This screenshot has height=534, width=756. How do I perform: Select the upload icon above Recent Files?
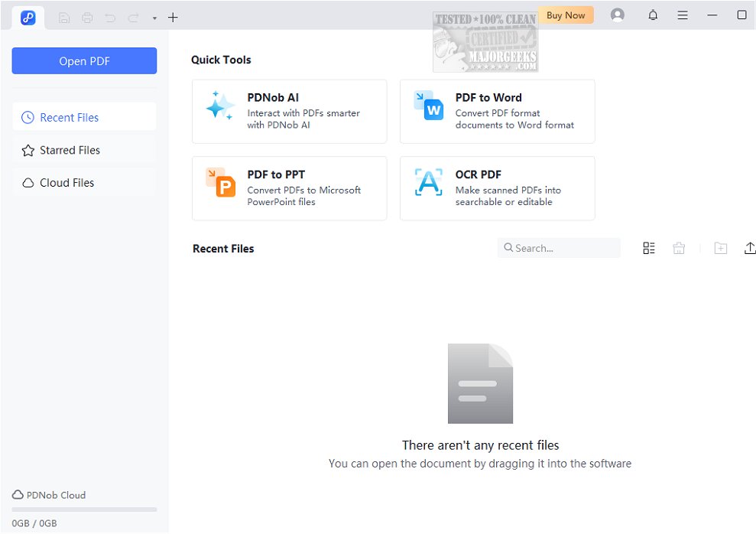(x=750, y=248)
